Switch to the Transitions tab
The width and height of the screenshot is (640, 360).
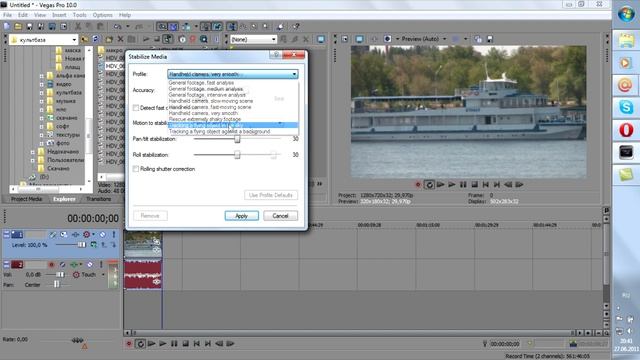point(98,199)
